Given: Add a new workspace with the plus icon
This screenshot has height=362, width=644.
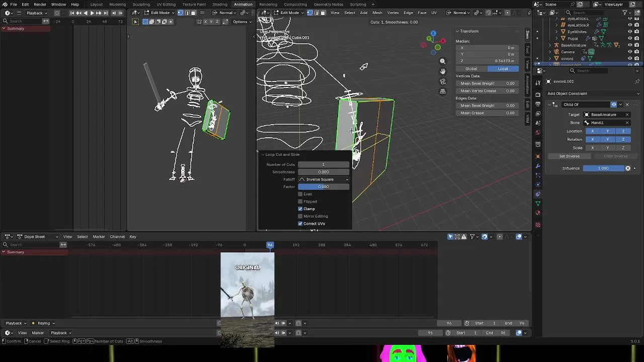Looking at the screenshot, I should tap(373, 5).
